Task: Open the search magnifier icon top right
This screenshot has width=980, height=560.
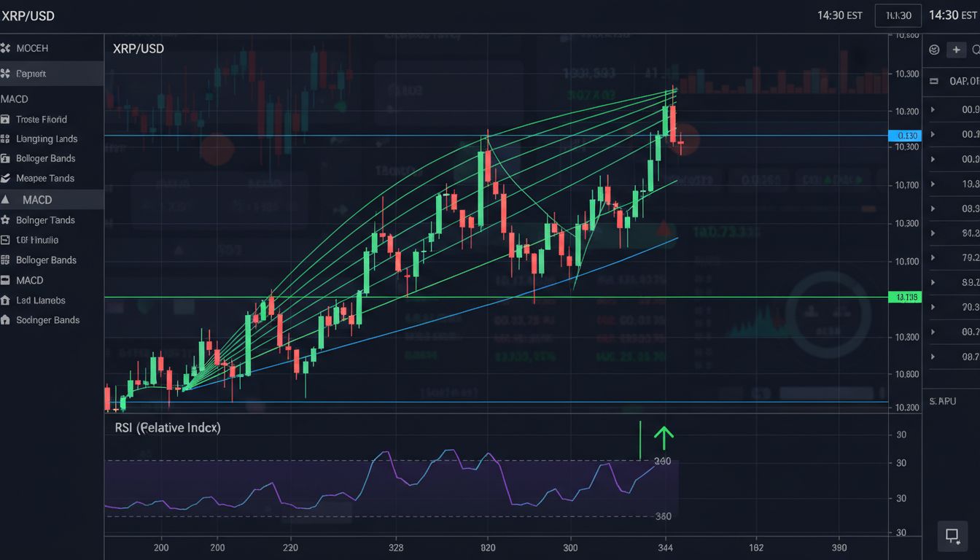Action: (x=976, y=50)
